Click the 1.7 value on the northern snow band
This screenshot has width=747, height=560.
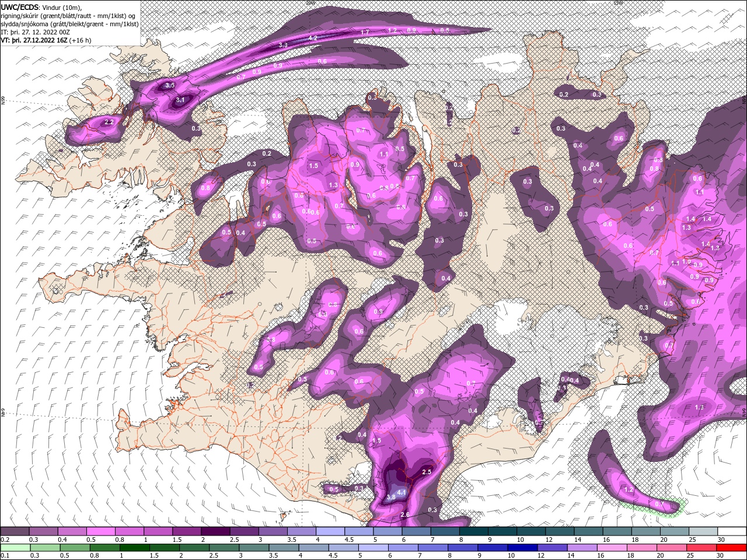365,32
